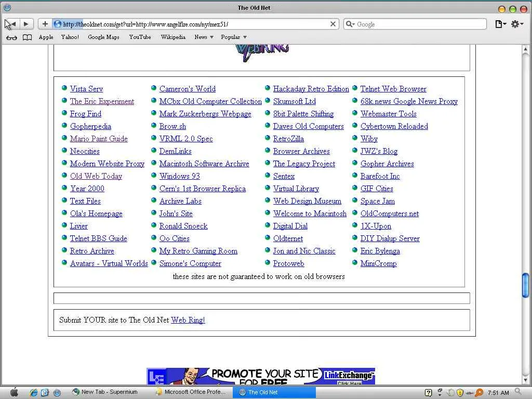Image resolution: width=532 pixels, height=399 pixels.
Task: Click the Apple logo start button
Action: click(14, 392)
